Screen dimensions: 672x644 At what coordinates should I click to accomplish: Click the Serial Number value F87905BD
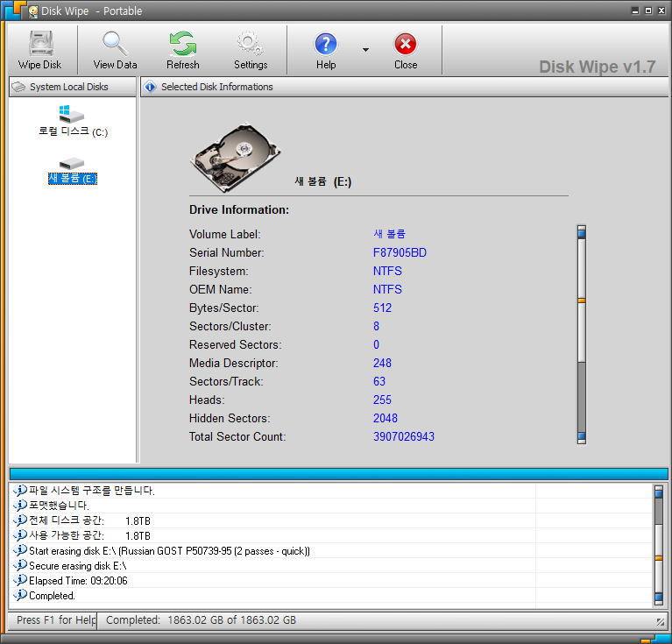tap(400, 253)
